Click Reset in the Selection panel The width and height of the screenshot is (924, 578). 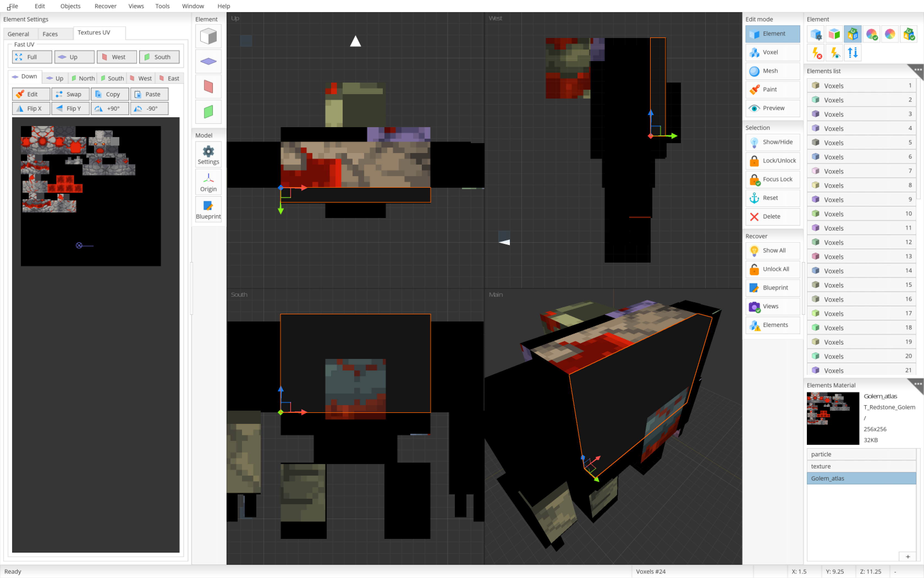tap(772, 198)
